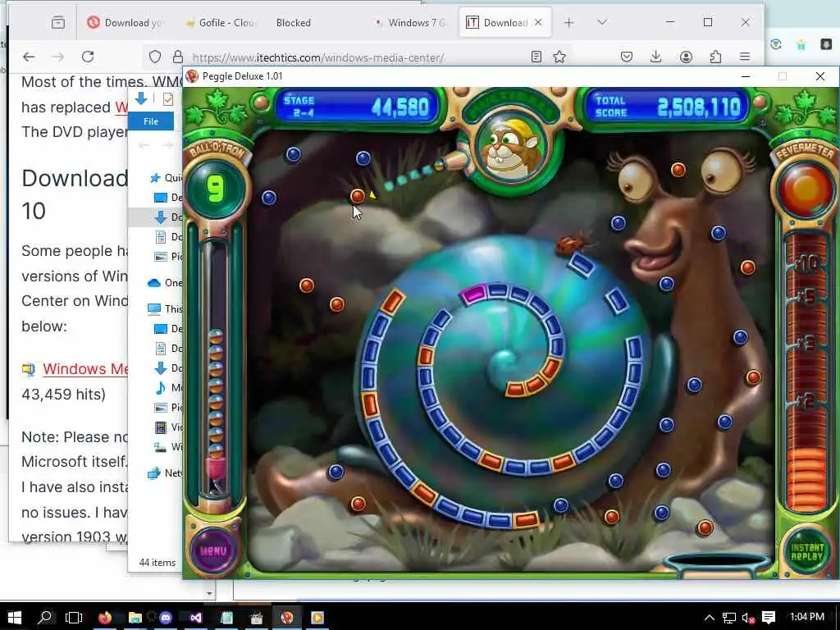Toggle Firefox reader view icon

[536, 57]
